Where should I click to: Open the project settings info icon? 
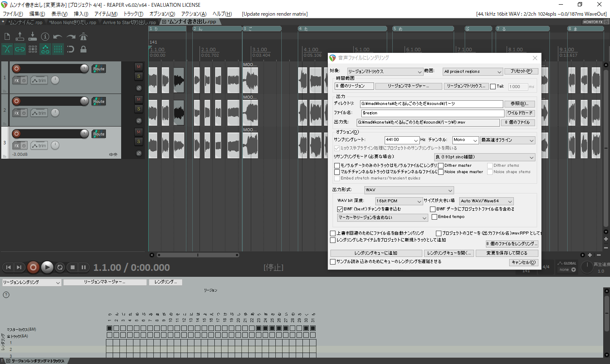tap(45, 37)
